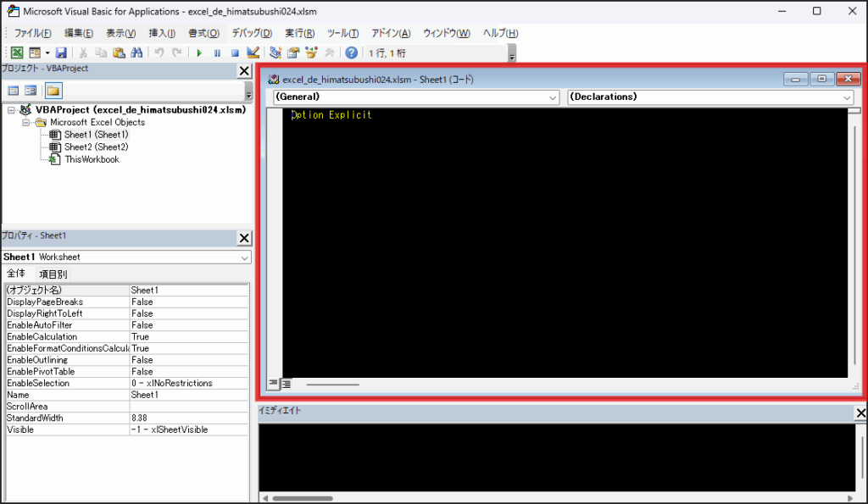Close the Properties - Sheet1 panel
The image size is (868, 504).
click(x=244, y=238)
